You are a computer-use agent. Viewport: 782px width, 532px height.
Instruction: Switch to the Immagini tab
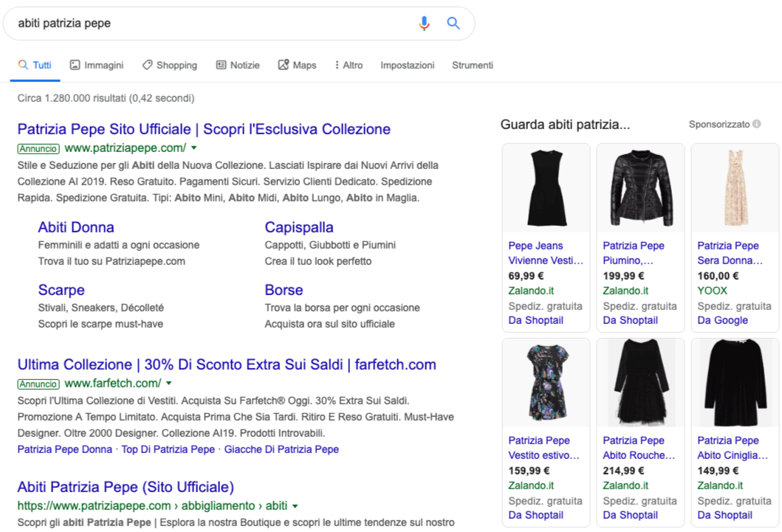(97, 65)
